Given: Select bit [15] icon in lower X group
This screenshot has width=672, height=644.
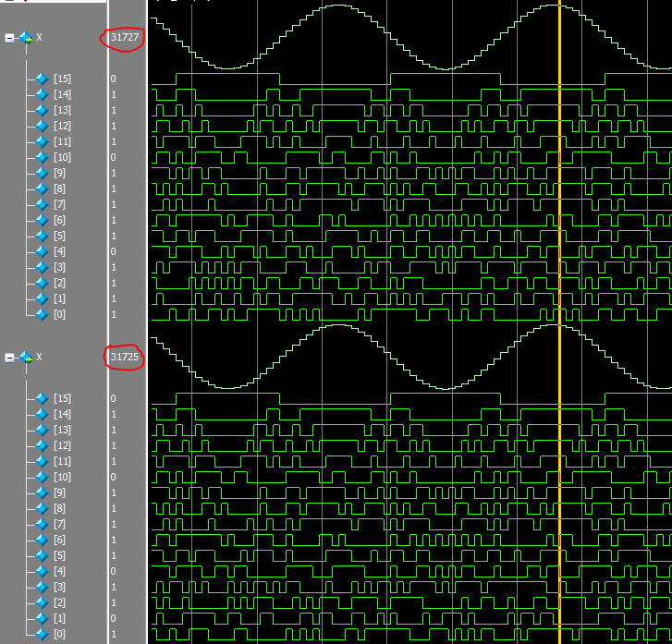Looking at the screenshot, I should [42, 398].
